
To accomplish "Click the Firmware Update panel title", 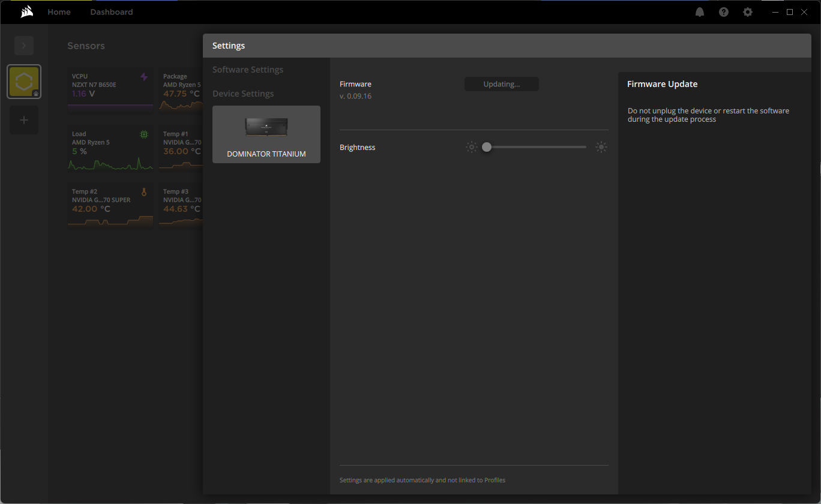I will click(x=663, y=84).
